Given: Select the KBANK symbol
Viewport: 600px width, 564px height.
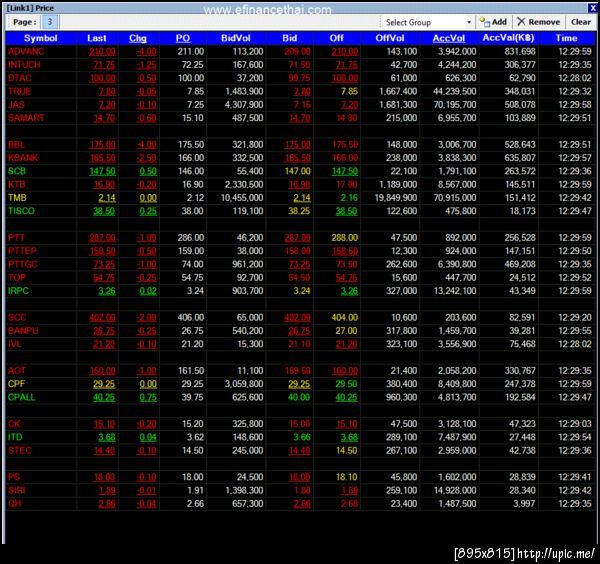Looking at the screenshot, I should click(23, 158).
